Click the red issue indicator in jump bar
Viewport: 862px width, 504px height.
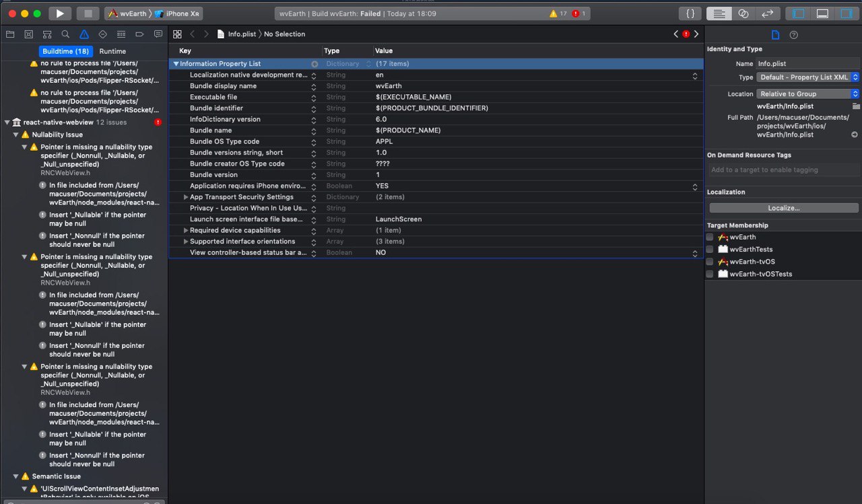[686, 34]
